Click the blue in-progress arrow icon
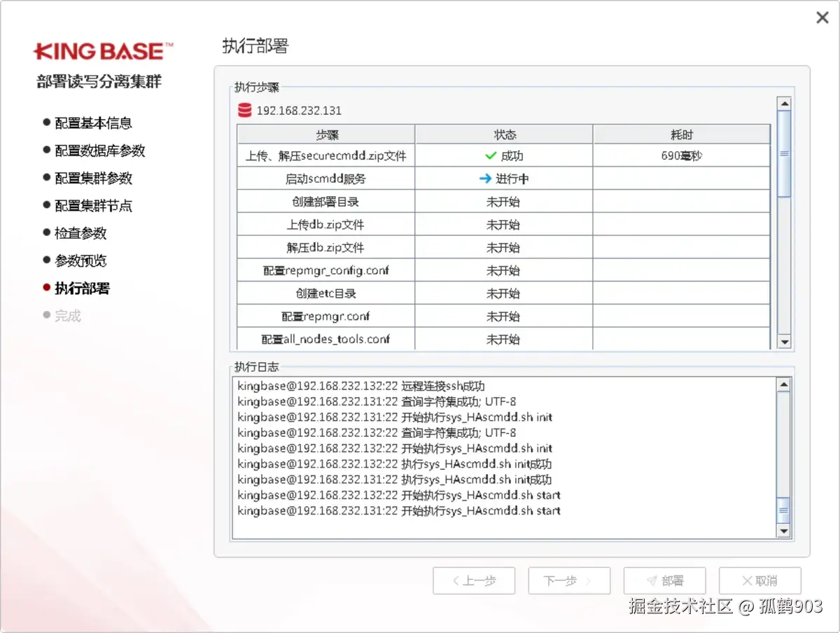Image resolution: width=840 pixels, height=633 pixels. pyautogui.click(x=485, y=179)
